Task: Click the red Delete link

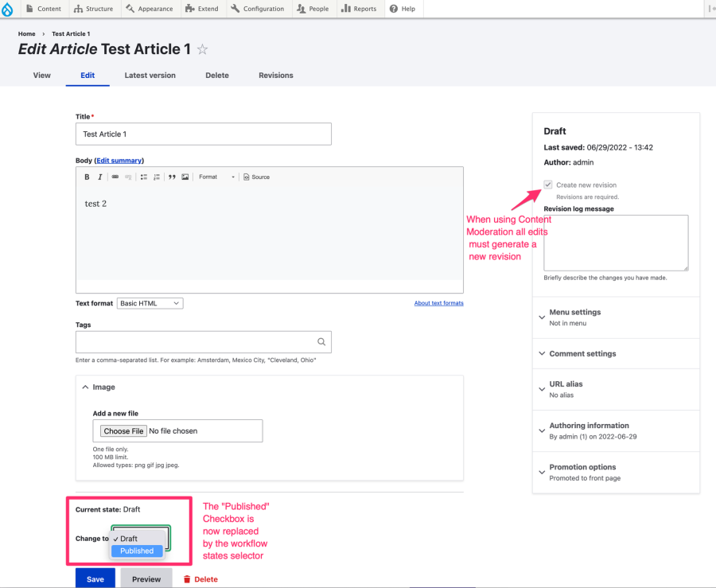Action: 200,579
